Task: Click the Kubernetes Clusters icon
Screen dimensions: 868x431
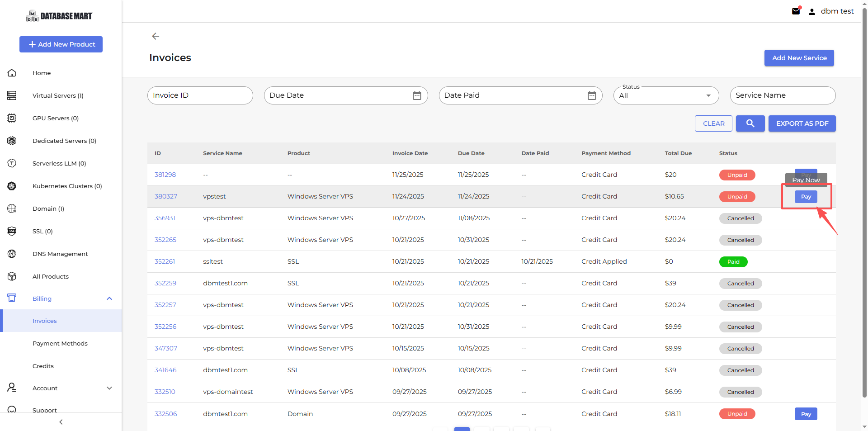Action: [12, 186]
